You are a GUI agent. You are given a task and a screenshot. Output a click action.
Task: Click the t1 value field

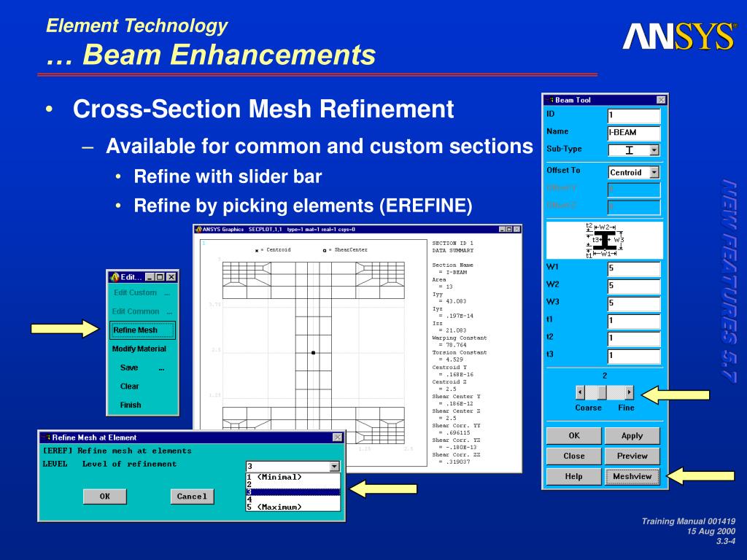(634, 321)
